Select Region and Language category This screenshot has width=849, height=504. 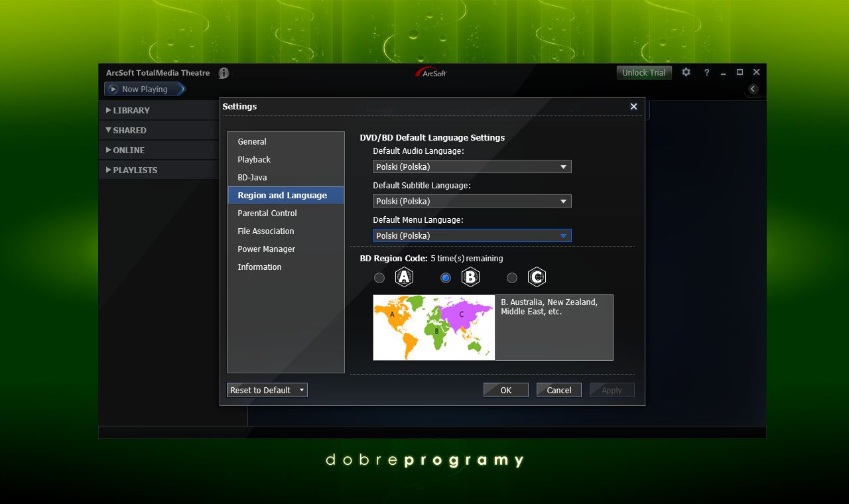coord(286,195)
